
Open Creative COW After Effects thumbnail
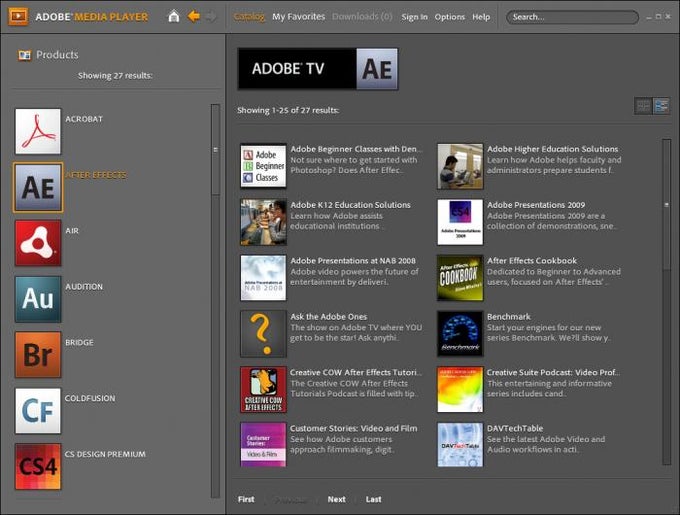pos(263,389)
